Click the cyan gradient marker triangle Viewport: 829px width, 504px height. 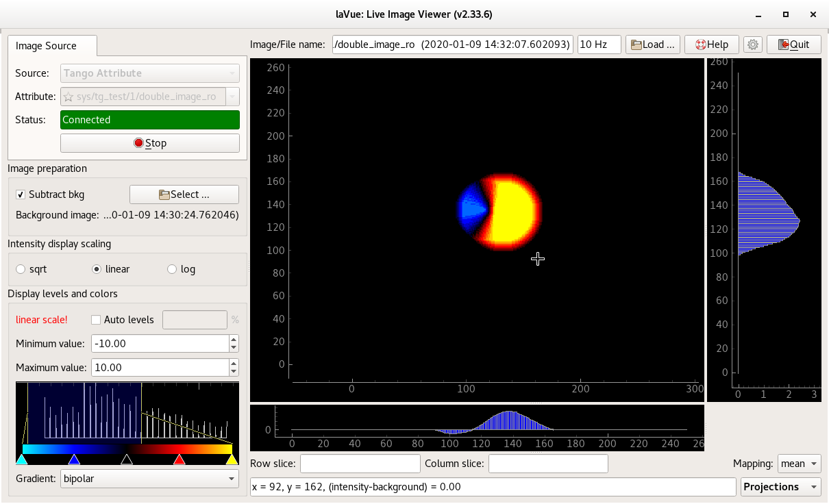(22, 459)
